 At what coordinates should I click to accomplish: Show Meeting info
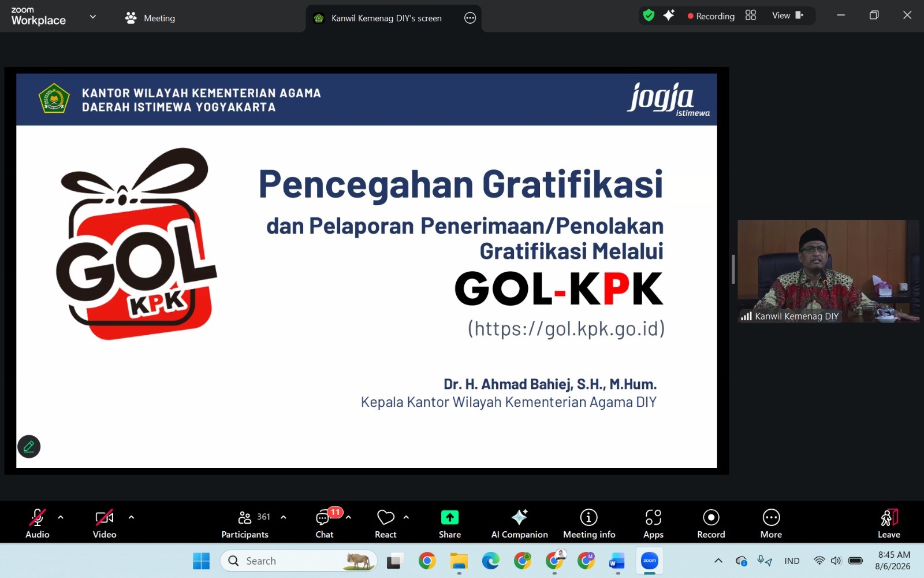(589, 524)
